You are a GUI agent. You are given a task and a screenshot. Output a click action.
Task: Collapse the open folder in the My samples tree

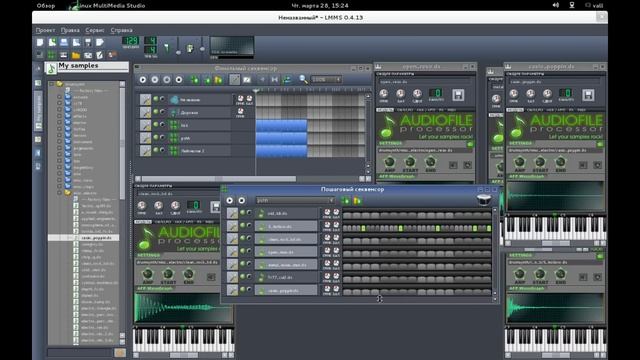click(x=60, y=193)
